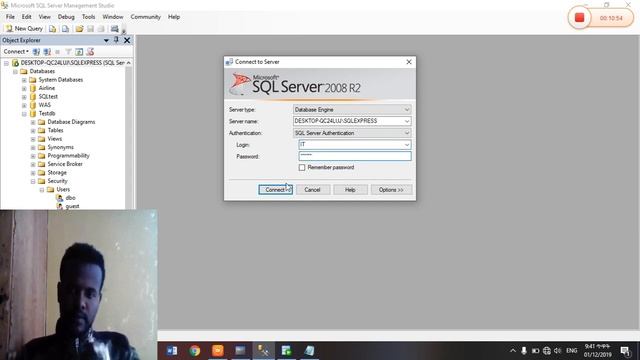Collapse the Testdb database node
The height and width of the screenshot is (360, 640).
(24, 113)
